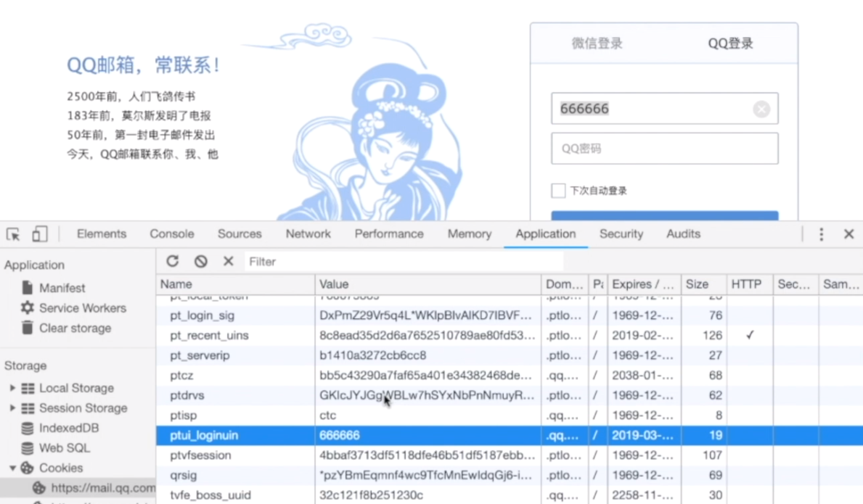Select the pt_serverip cookie row
Viewport: 863px width, 504px height.
(509, 355)
